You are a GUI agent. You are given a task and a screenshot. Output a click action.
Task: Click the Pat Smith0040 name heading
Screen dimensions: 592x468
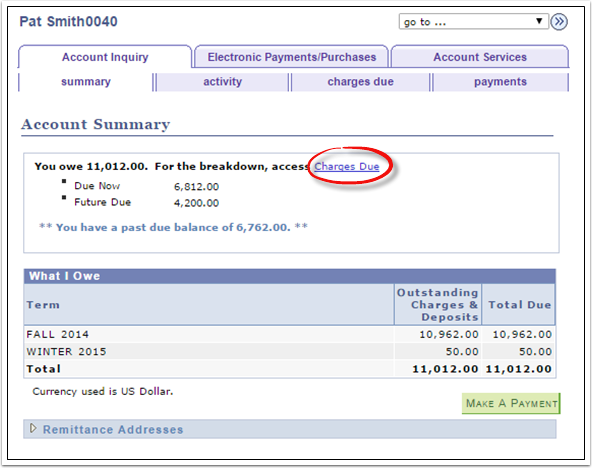[x=68, y=22]
